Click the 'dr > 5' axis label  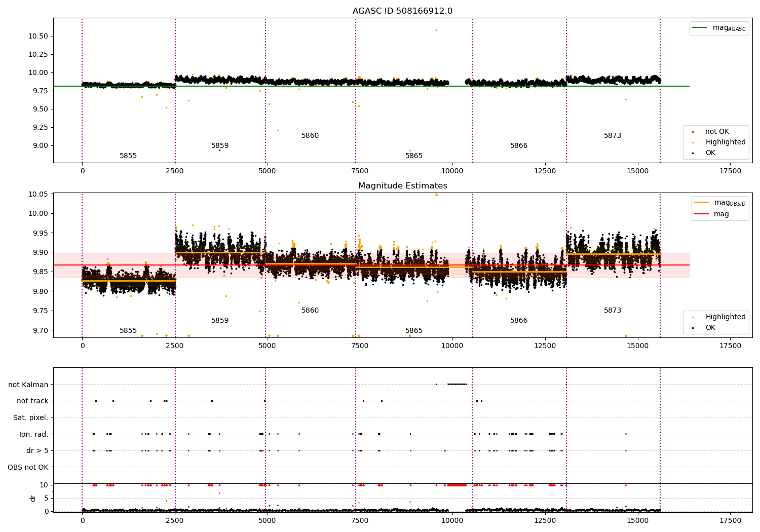37,450
